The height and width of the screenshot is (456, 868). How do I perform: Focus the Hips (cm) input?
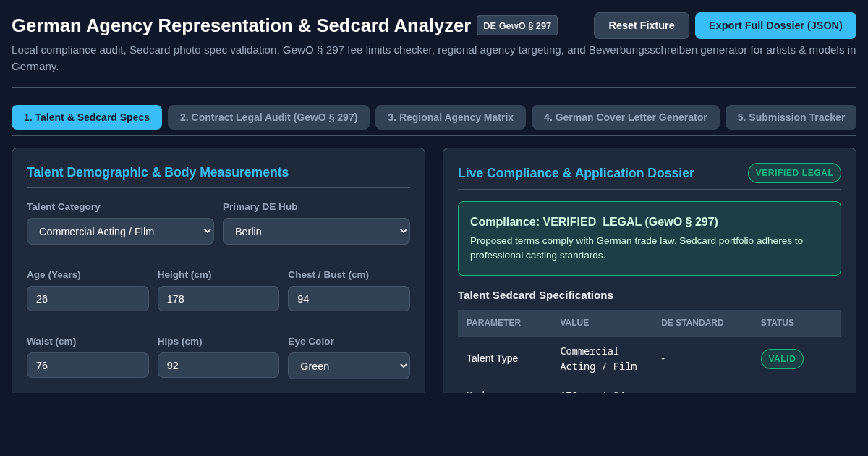tap(218, 365)
